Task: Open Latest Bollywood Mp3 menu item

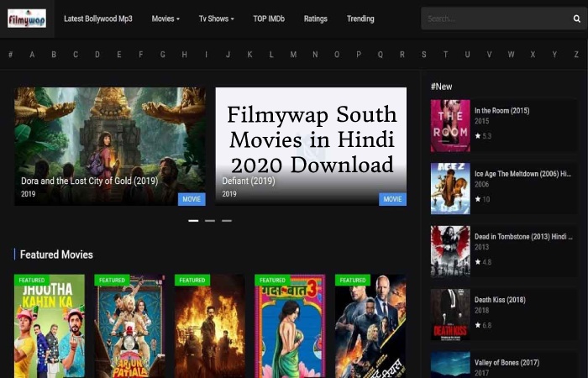Action: 98,18
